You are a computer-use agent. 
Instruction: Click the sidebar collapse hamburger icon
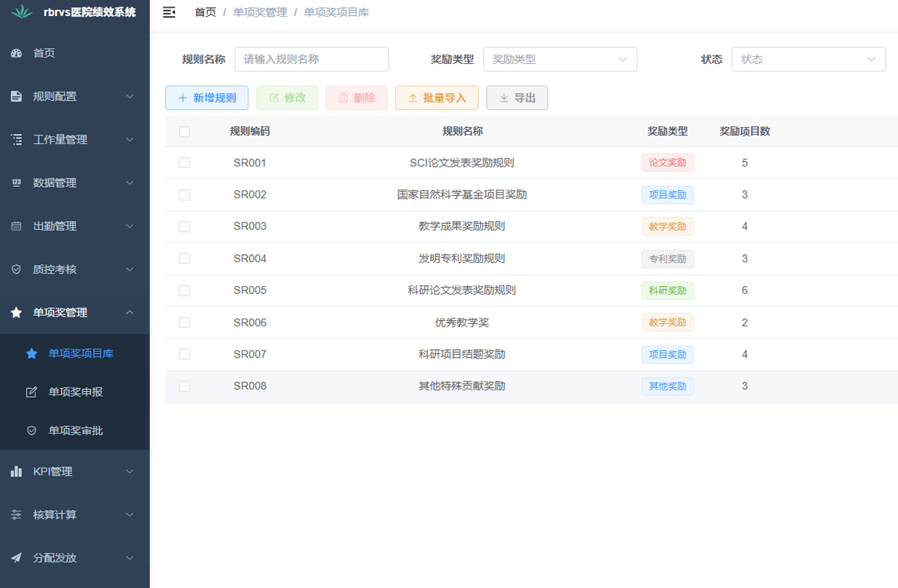coord(169,12)
